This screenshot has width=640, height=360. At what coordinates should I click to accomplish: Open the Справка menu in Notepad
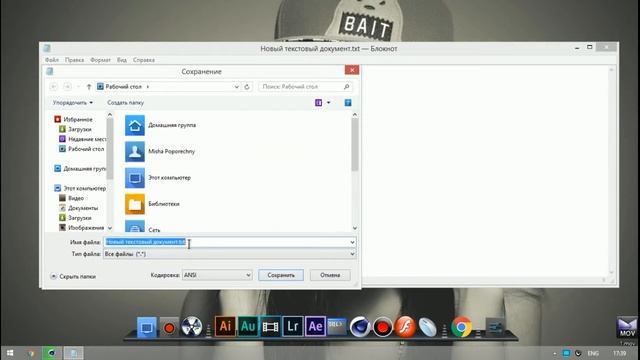click(144, 60)
